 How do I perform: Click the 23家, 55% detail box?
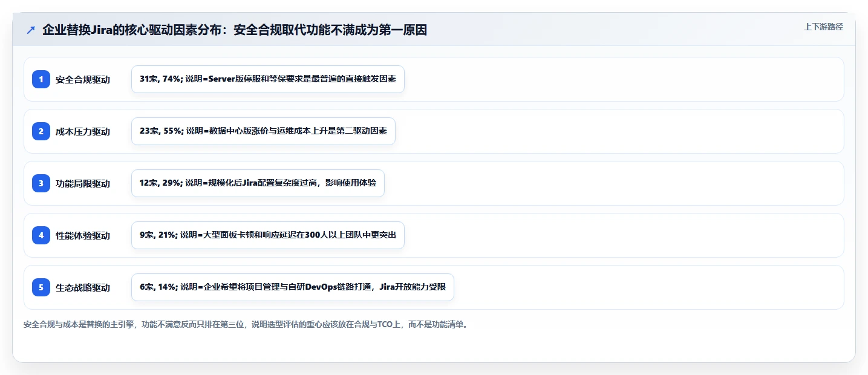click(263, 131)
